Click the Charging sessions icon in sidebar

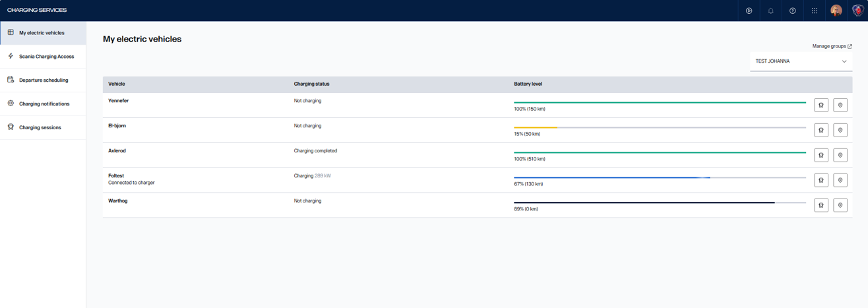[11, 127]
